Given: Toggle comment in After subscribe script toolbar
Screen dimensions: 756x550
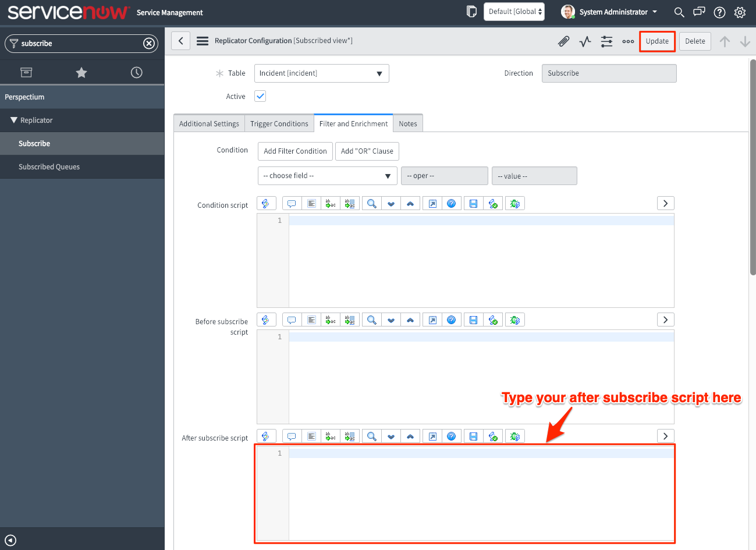Looking at the screenshot, I should click(292, 436).
